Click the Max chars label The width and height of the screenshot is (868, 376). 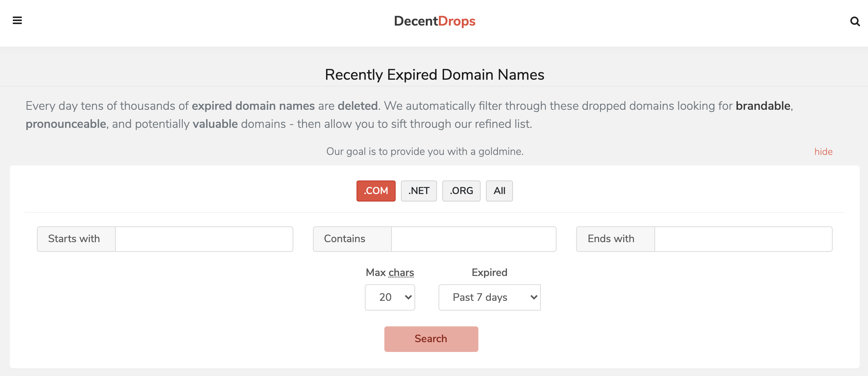[x=389, y=272]
